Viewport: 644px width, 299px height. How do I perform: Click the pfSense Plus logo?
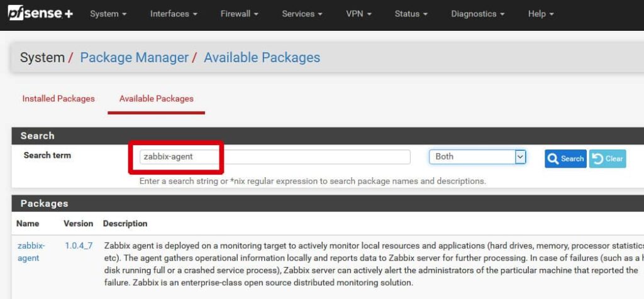point(41,14)
